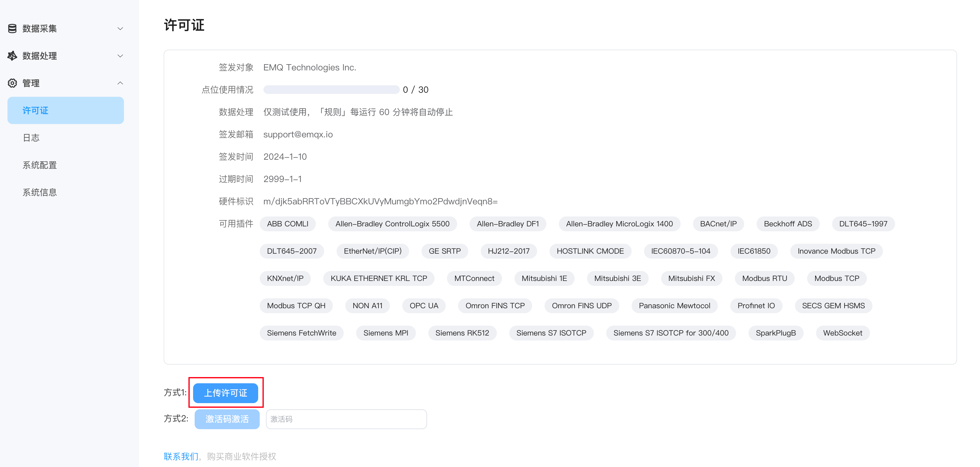Screen dimensions: 980x467
Task: Select the SparkPlugB plugin tag
Action: [775, 333]
